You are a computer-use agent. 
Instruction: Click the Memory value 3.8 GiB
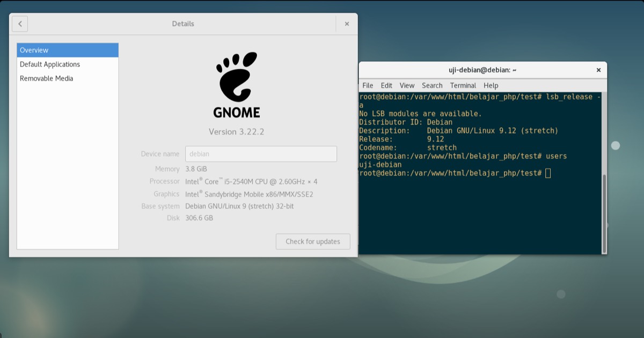197,168
